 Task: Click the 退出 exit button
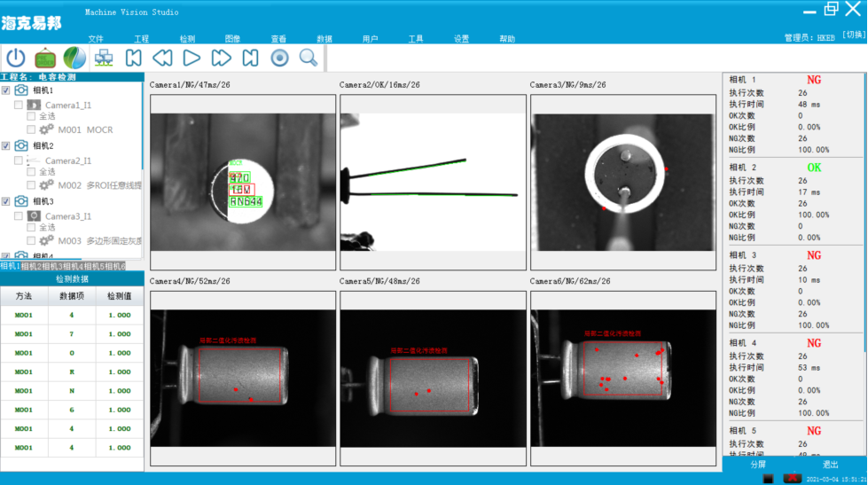[831, 465]
